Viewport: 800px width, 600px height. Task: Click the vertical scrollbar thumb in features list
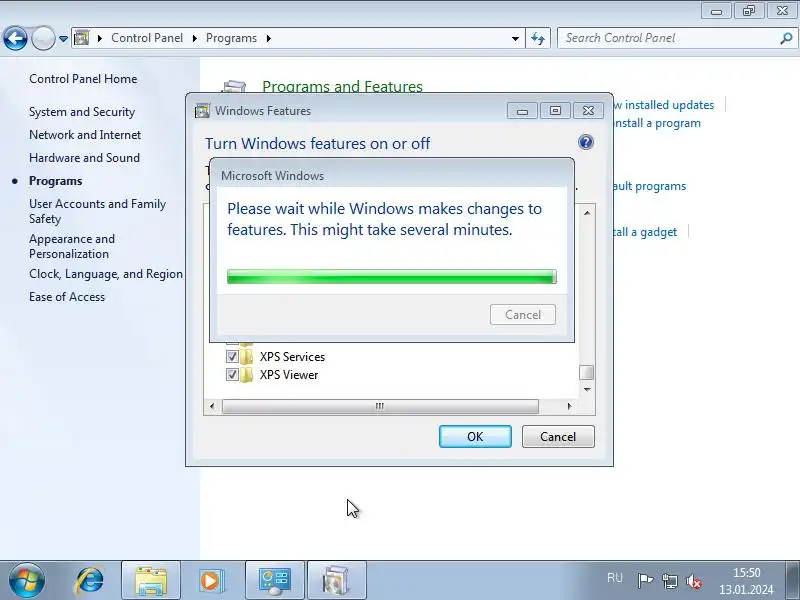[x=587, y=372]
